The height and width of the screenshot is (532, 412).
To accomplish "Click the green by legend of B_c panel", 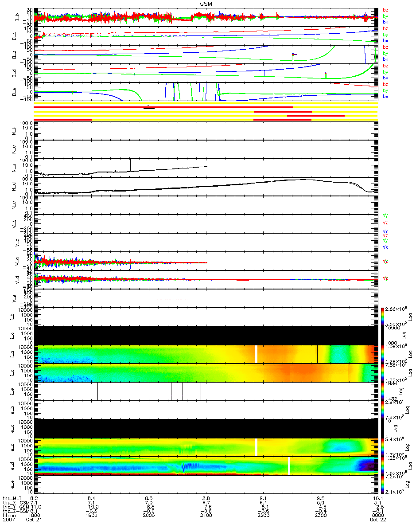I will point(385,35).
